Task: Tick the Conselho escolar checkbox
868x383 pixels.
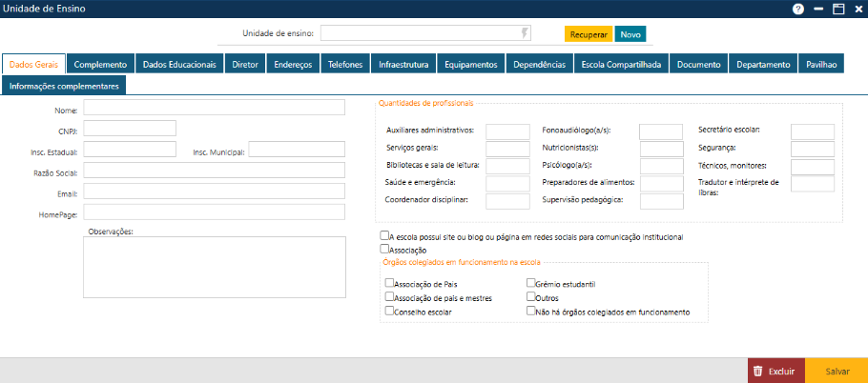Action: (x=389, y=311)
